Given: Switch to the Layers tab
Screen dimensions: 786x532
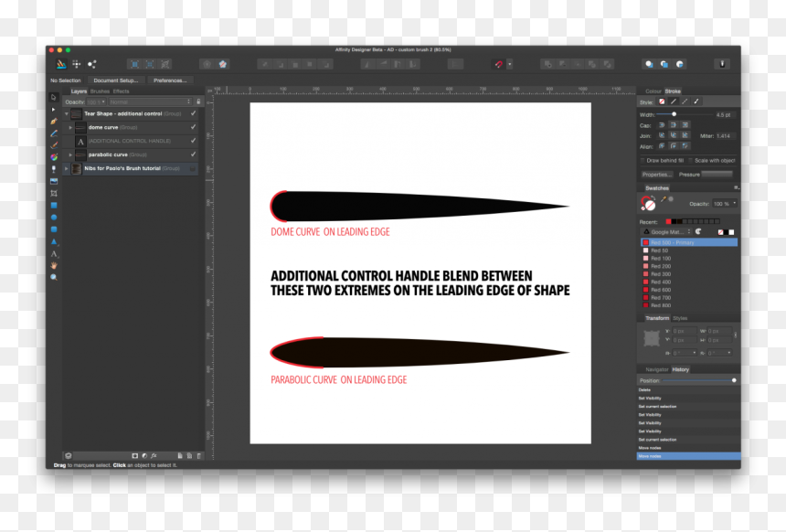Looking at the screenshot, I should 79,91.
